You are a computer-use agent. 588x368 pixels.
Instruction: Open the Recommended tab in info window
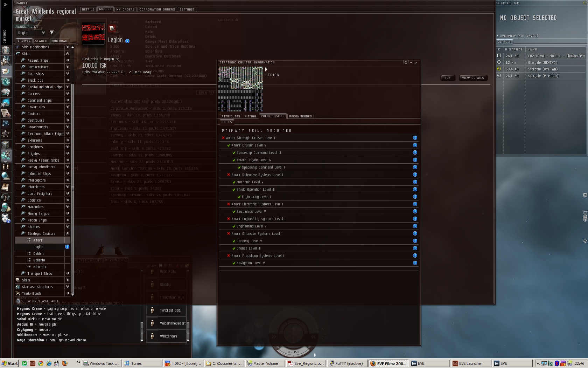click(300, 116)
